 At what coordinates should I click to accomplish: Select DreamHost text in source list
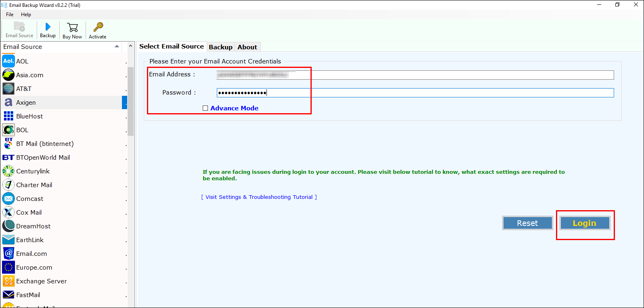(33, 226)
